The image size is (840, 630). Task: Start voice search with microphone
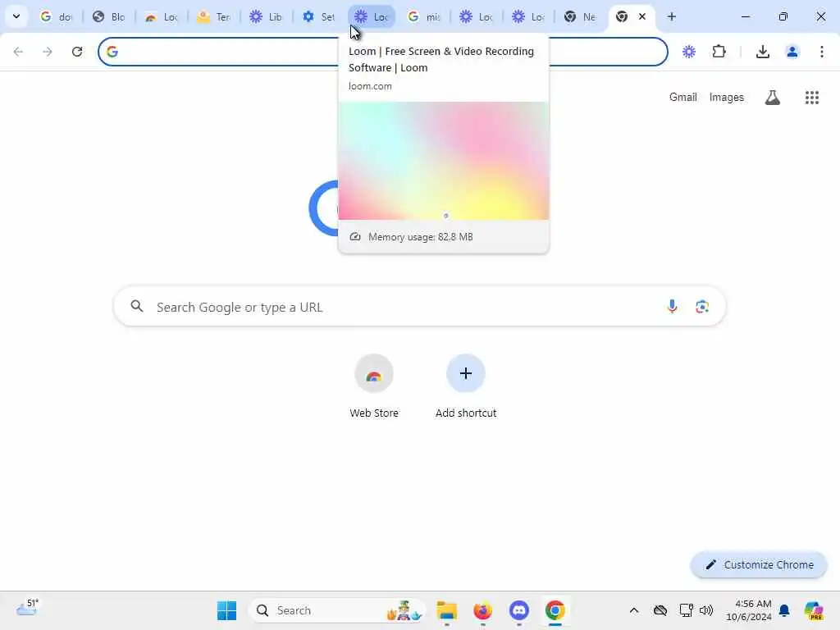pyautogui.click(x=672, y=307)
